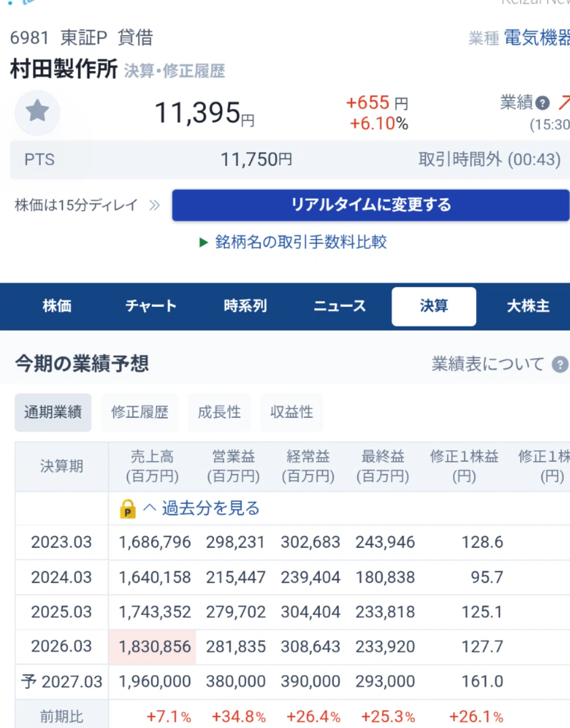Click stock code 6981

coord(30,37)
